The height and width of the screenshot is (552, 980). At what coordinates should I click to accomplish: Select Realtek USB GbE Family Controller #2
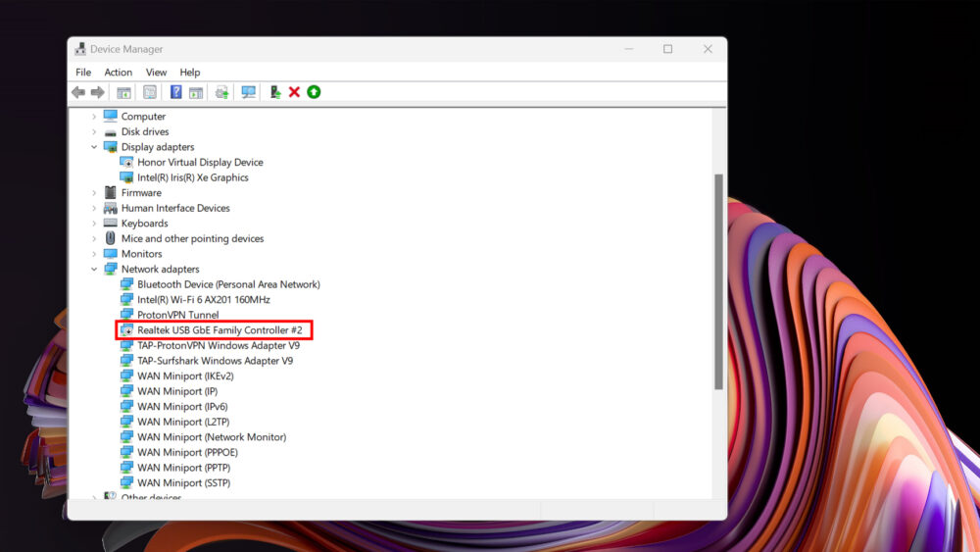(219, 330)
